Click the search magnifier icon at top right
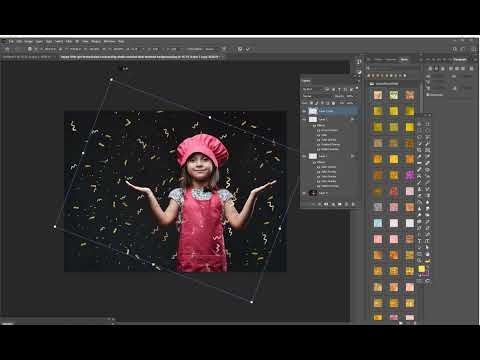480x360 pixels. tap(455, 49)
